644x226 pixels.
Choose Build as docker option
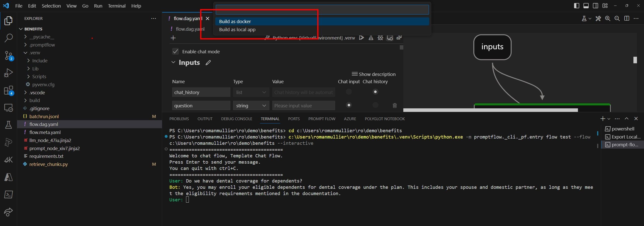(322, 21)
